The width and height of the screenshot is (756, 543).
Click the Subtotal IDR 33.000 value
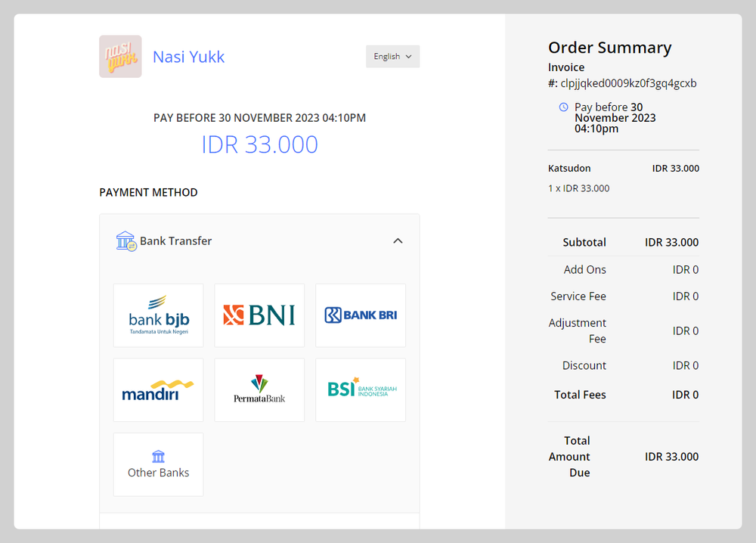[x=671, y=242]
